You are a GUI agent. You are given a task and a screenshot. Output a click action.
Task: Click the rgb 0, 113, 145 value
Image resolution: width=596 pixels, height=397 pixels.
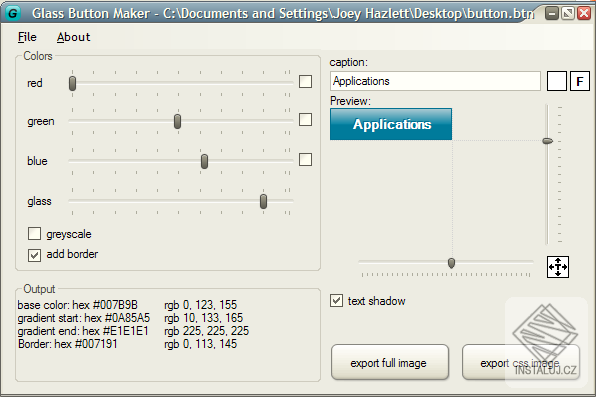point(200,344)
